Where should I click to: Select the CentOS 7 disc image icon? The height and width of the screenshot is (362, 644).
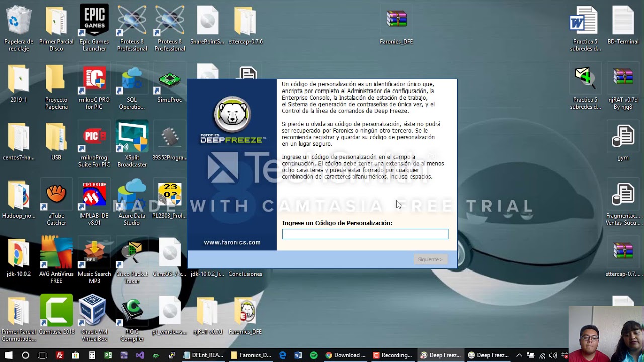point(170,257)
